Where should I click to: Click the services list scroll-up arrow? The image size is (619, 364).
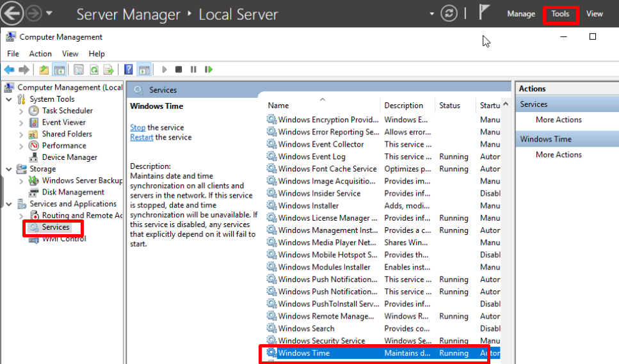coord(506,105)
